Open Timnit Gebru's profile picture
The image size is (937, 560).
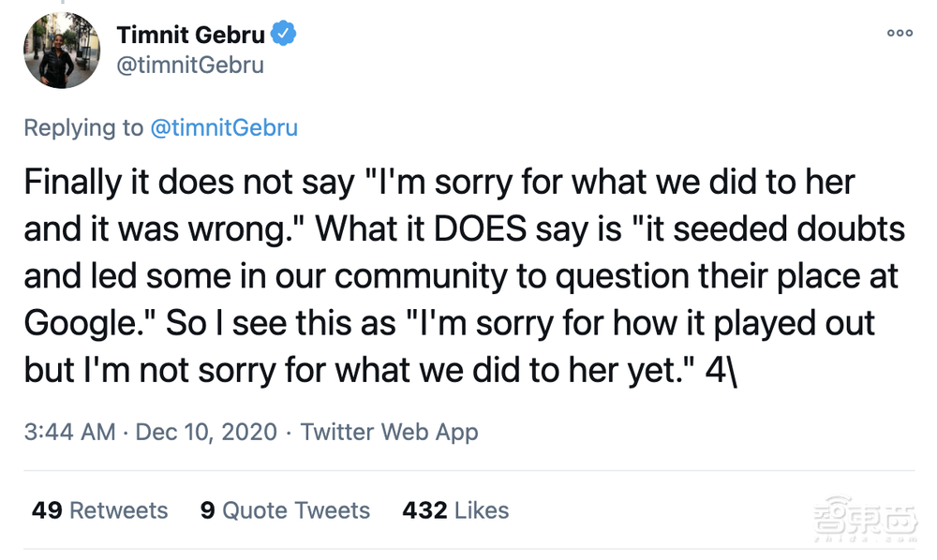click(63, 51)
